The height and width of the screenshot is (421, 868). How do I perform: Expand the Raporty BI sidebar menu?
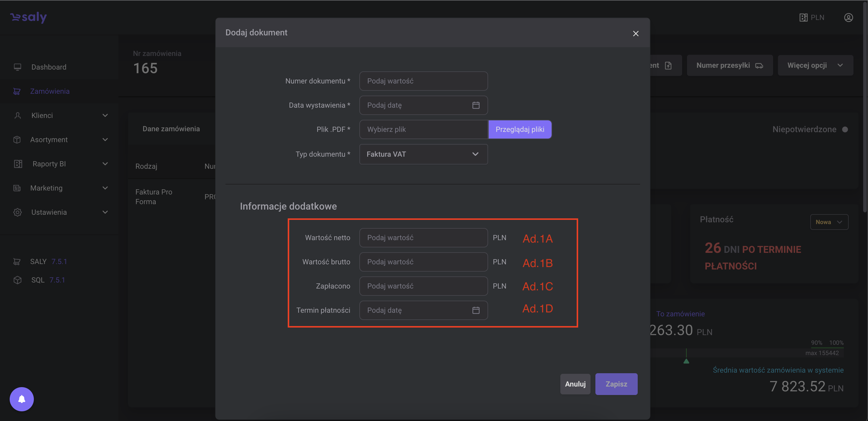105,164
